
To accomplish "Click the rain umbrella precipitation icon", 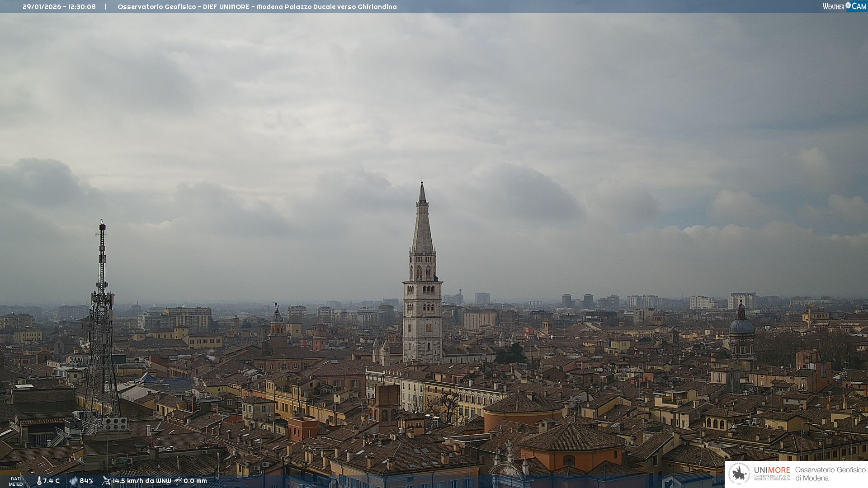I will (178, 481).
